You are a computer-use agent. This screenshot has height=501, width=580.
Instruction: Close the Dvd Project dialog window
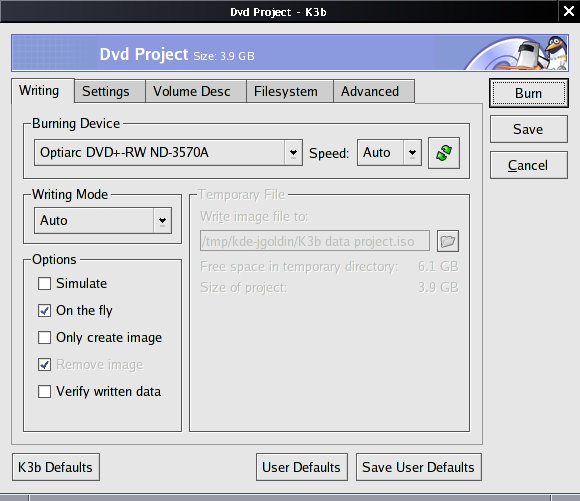pyautogui.click(x=569, y=11)
